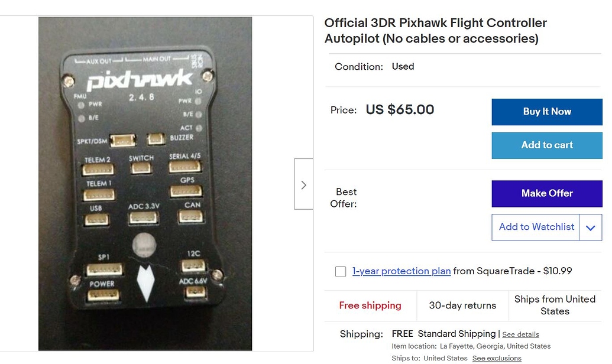This screenshot has height=364, width=612.
Task: Click the Make Offer button
Action: coord(546,194)
